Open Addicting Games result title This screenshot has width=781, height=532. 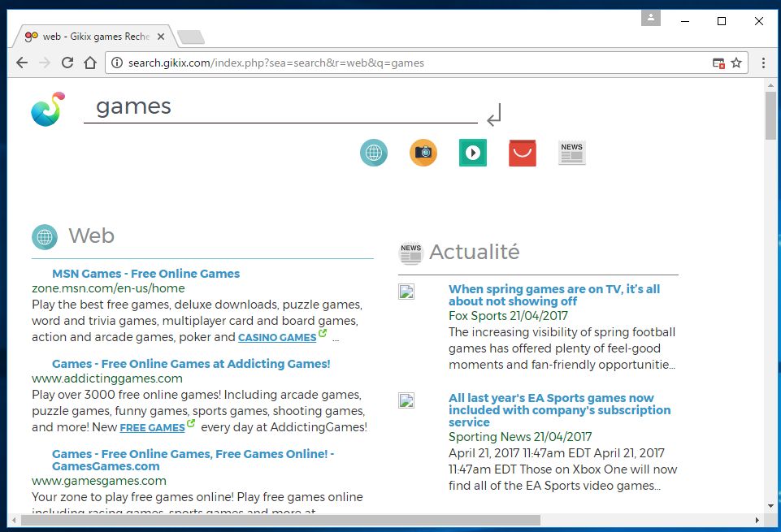[x=191, y=364]
